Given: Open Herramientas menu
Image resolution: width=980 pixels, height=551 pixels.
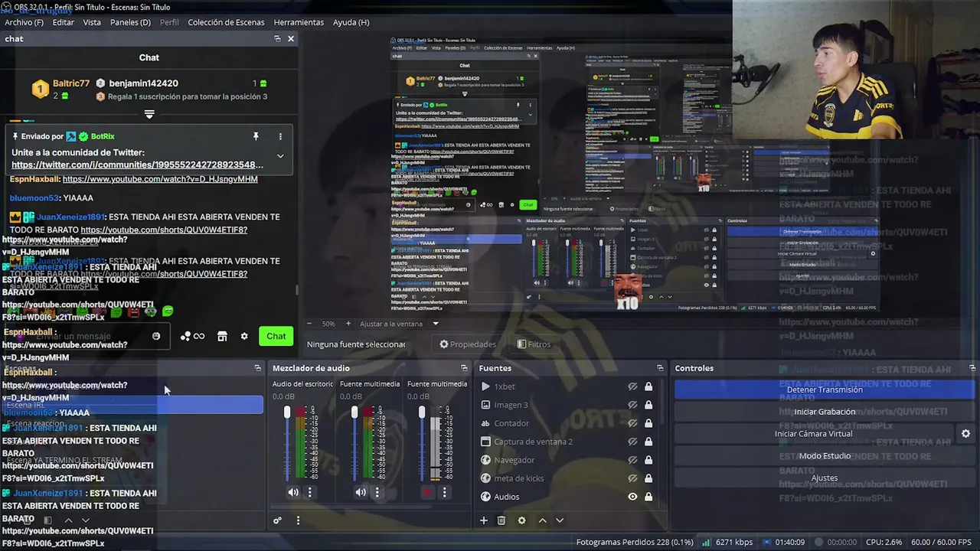Looking at the screenshot, I should [299, 22].
